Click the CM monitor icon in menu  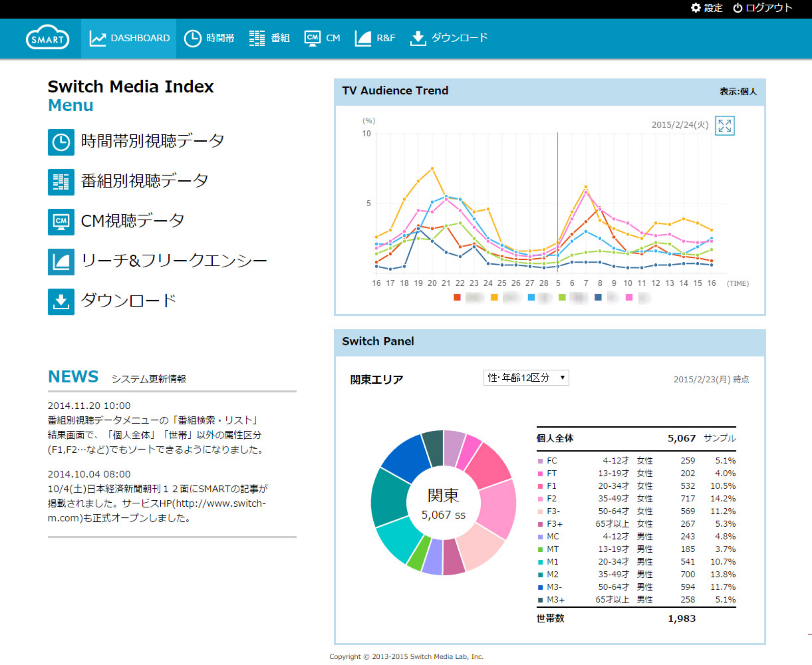pos(61,222)
